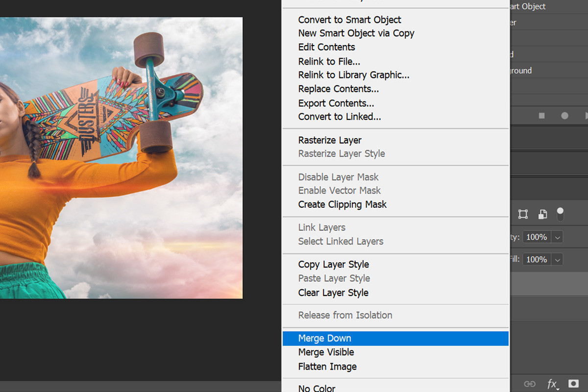The height and width of the screenshot is (392, 588).
Task: Click the Opacity 100% value field
Action: (537, 237)
